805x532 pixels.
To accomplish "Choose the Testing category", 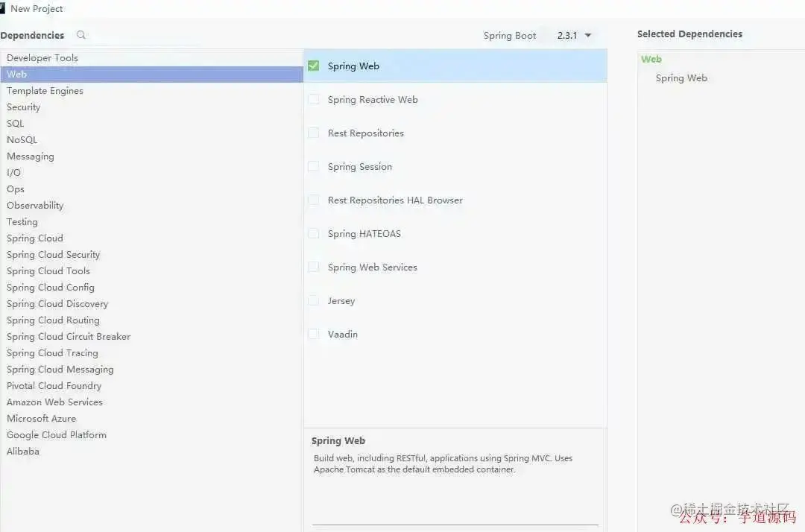I will point(152,222).
